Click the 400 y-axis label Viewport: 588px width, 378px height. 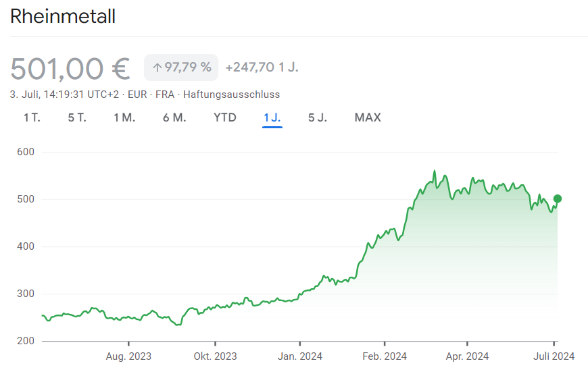point(26,246)
